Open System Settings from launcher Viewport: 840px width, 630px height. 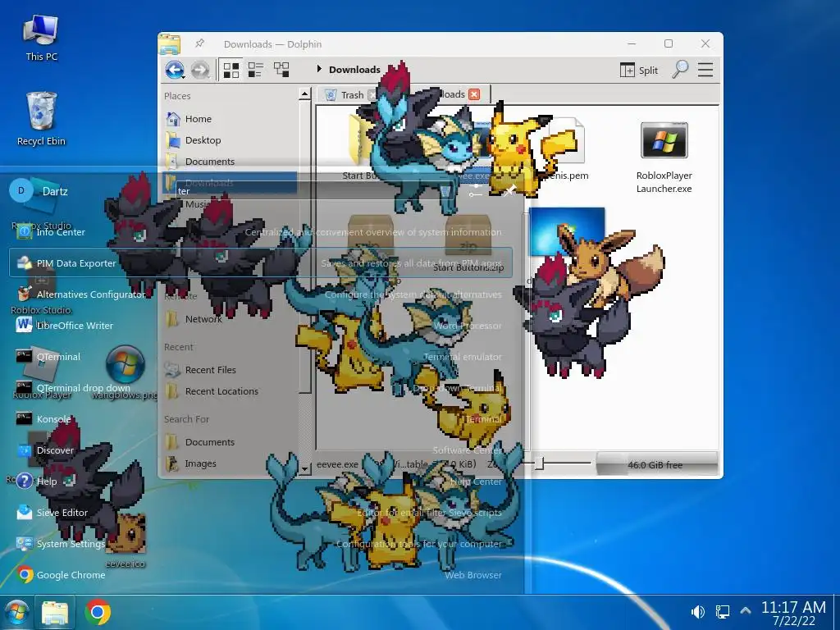(261, 543)
